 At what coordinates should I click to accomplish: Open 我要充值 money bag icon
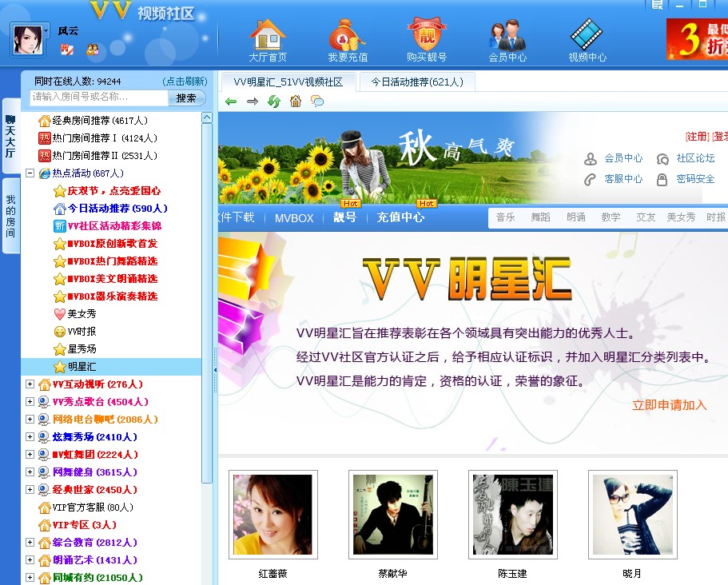[347, 35]
